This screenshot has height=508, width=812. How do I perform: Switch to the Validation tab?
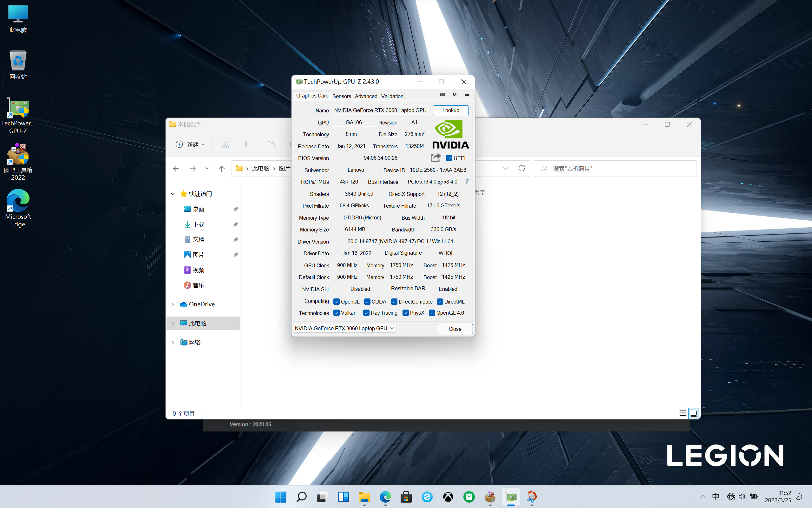[x=392, y=96]
